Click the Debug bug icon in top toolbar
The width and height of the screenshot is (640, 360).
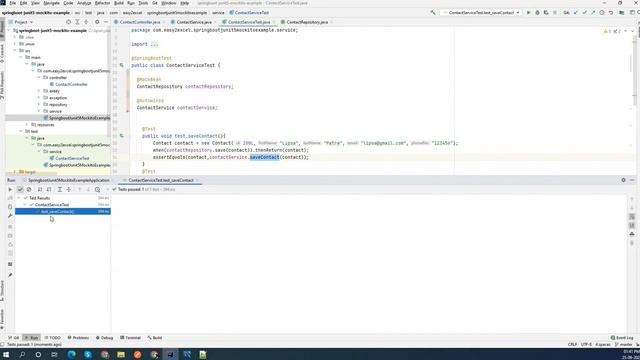tap(537, 13)
